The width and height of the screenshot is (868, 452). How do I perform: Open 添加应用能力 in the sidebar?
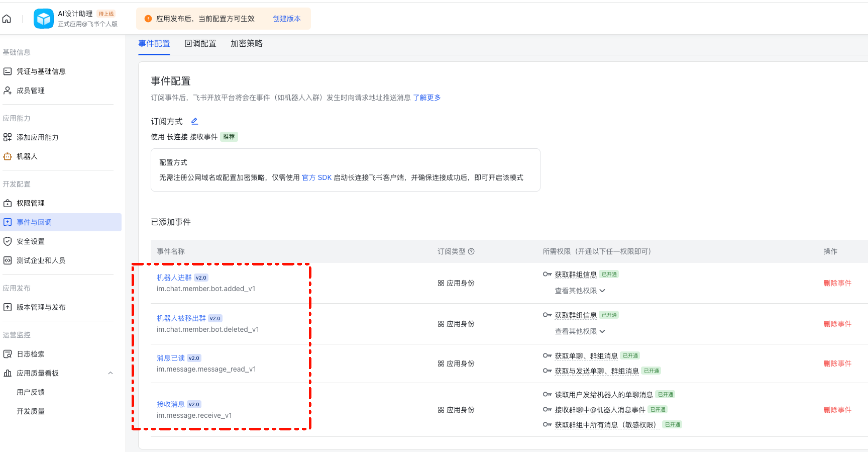pos(38,137)
